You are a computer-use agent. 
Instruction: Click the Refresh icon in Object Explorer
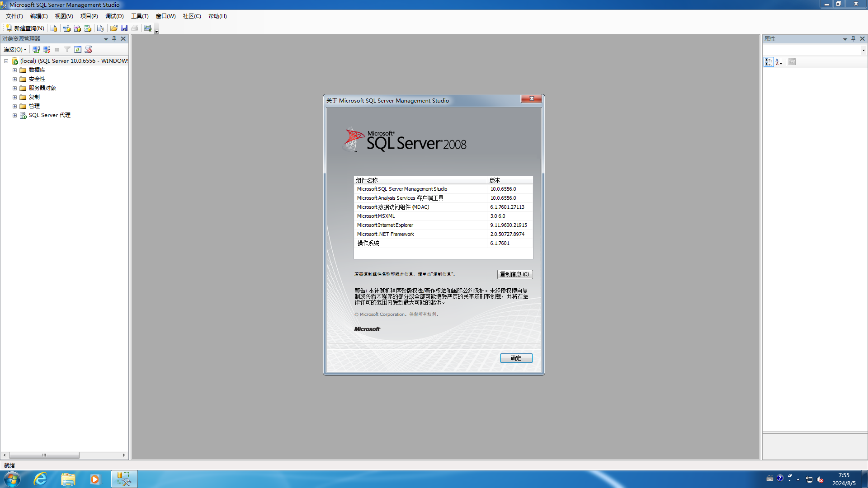(78, 49)
